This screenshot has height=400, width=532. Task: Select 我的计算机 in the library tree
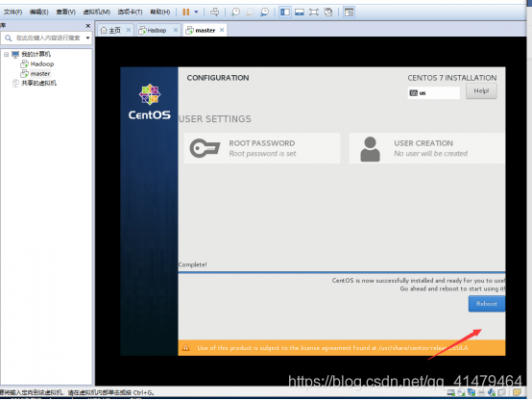click(x=36, y=54)
